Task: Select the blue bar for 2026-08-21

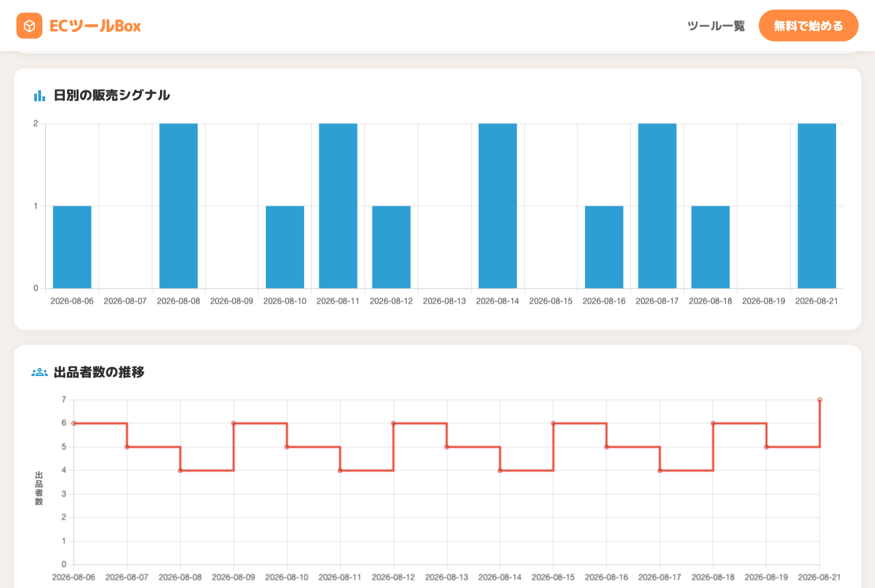Action: 817,206
